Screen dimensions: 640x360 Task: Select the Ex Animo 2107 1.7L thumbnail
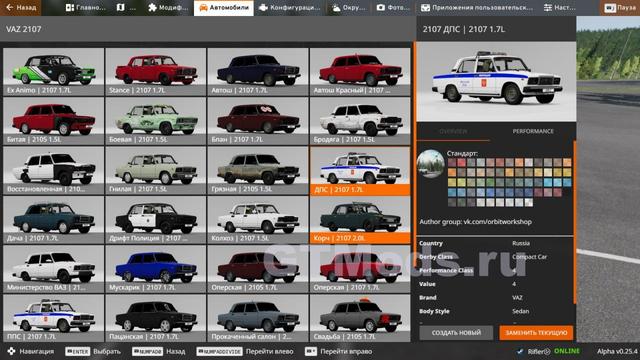53,72
